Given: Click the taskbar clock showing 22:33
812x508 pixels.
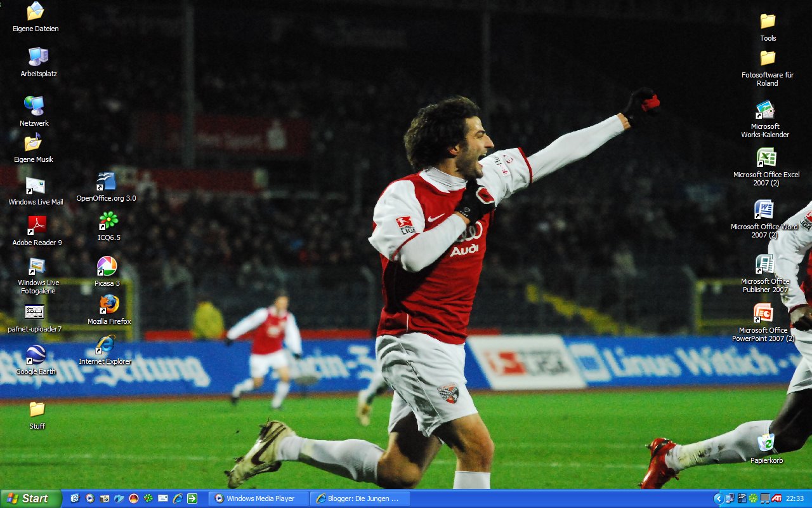Looking at the screenshot, I should click(x=795, y=498).
